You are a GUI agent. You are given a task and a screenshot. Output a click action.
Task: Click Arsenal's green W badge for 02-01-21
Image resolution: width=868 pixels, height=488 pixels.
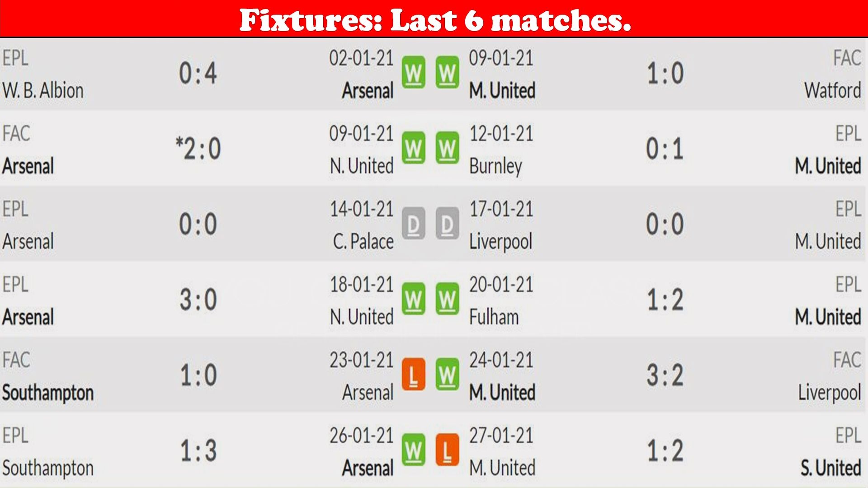[413, 72]
